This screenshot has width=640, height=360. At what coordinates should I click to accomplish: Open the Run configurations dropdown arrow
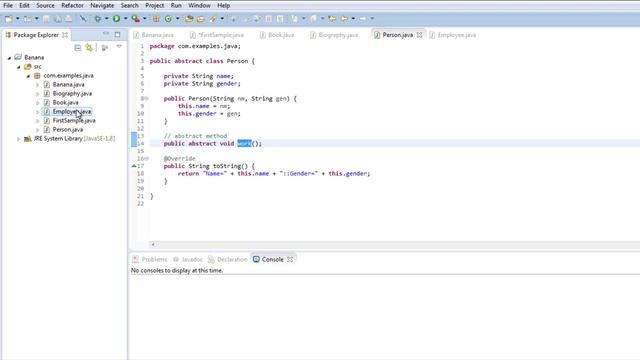[125, 19]
